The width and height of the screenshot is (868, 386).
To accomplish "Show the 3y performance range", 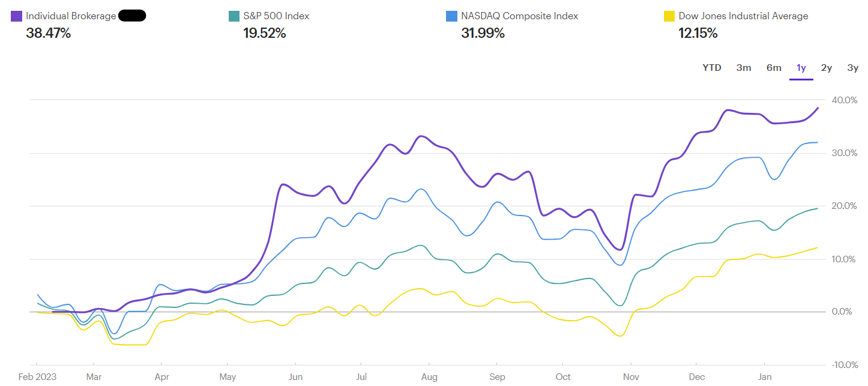I will pos(852,68).
